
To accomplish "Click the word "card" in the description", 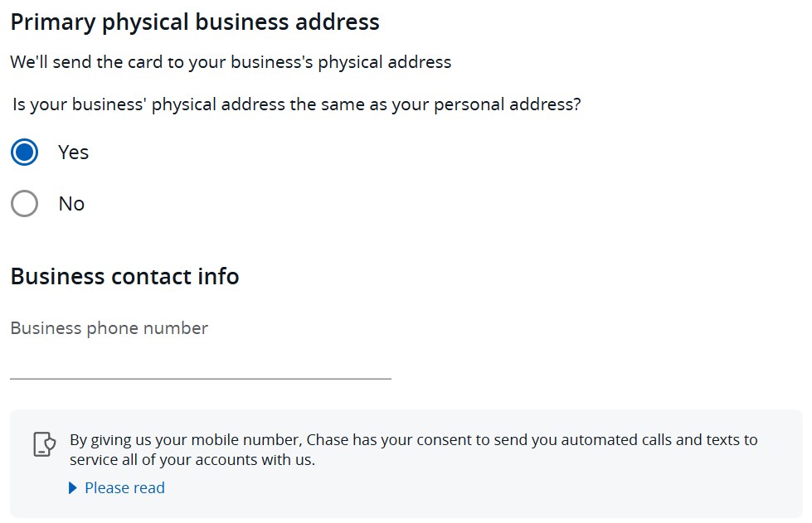I will pyautogui.click(x=145, y=62).
